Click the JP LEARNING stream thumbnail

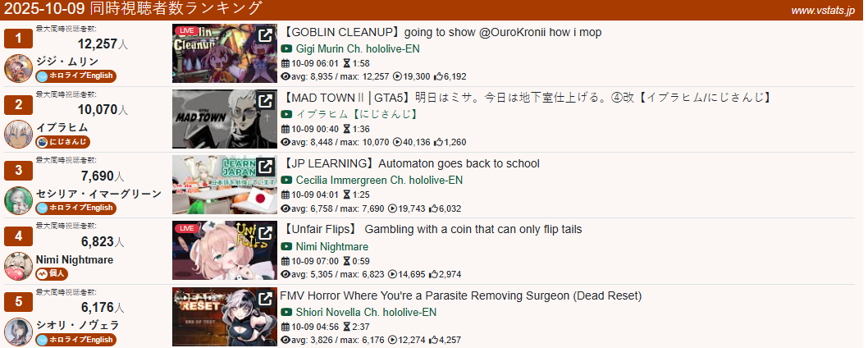coord(225,185)
